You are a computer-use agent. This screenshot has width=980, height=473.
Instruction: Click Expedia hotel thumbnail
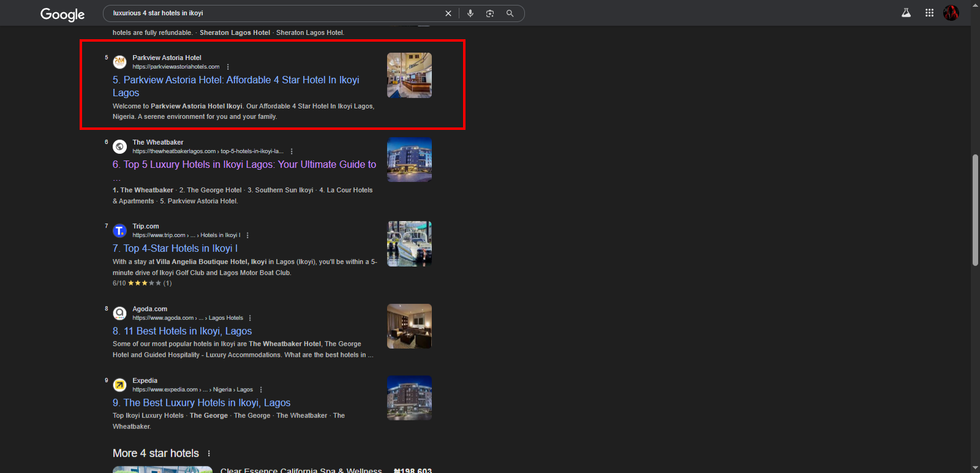coord(409,398)
